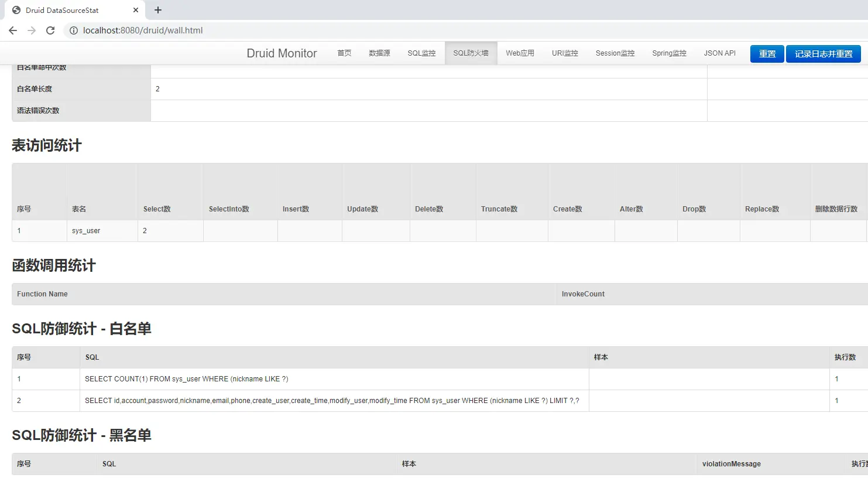Open the 数据源 nav item
868x488 pixels.
379,53
